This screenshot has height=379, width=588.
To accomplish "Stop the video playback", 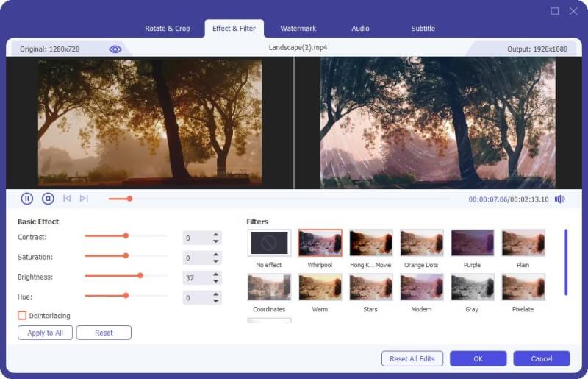I will pyautogui.click(x=48, y=199).
